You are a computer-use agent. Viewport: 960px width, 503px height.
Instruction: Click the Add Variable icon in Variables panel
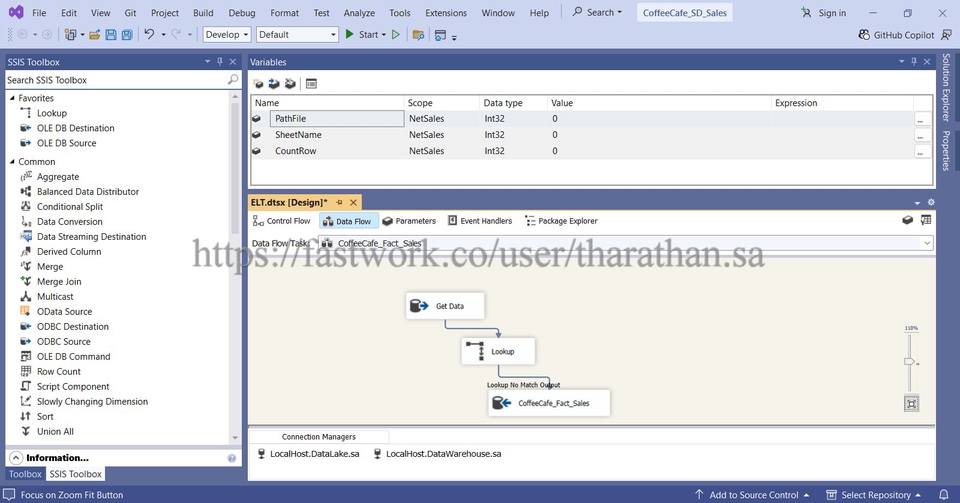[258, 84]
